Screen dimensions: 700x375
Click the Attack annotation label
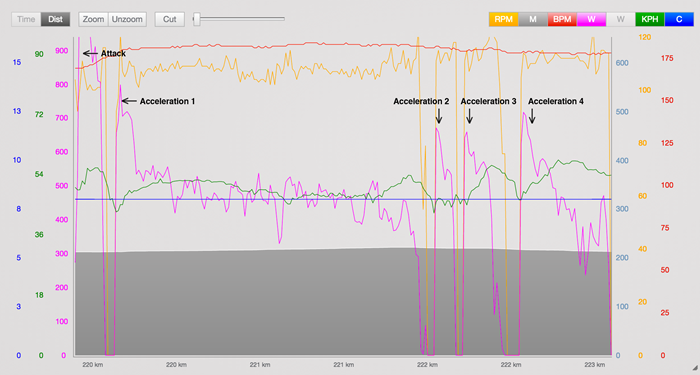point(113,54)
